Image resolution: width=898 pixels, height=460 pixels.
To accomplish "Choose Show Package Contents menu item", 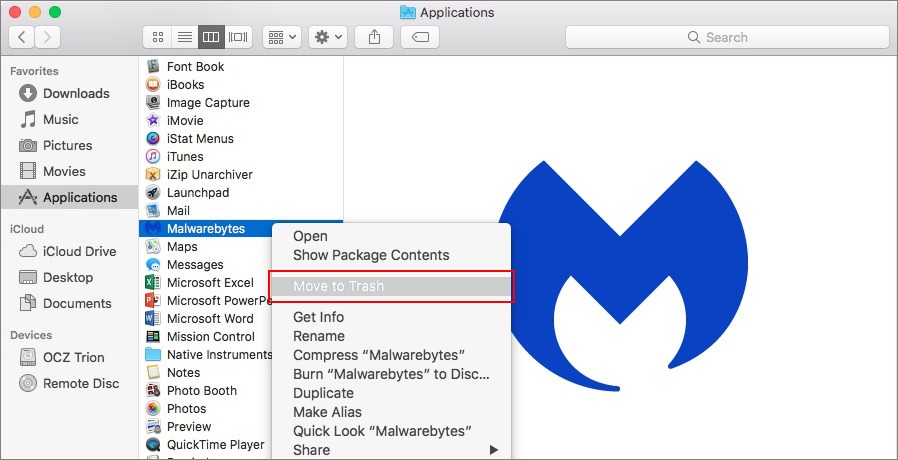I will [391, 255].
